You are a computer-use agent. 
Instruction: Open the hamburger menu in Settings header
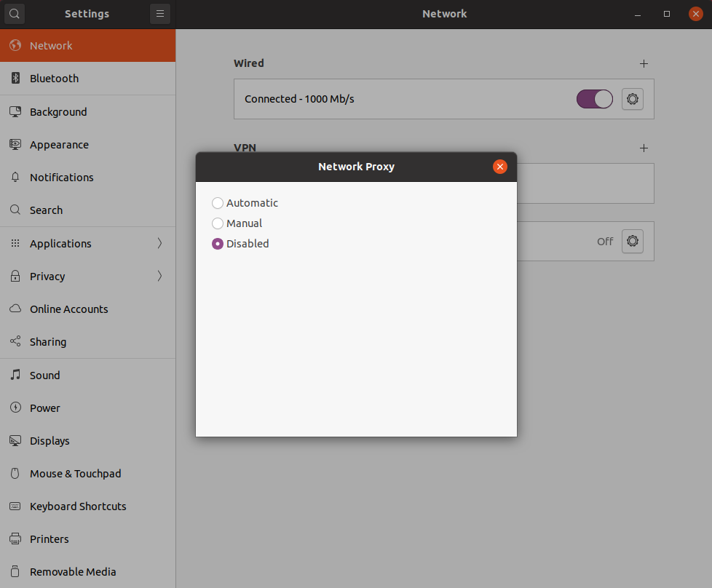(x=160, y=14)
